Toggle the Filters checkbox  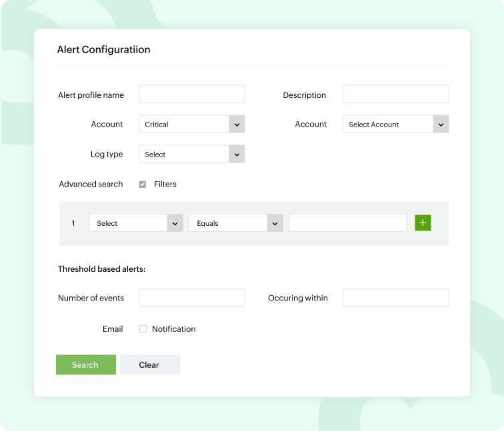click(x=143, y=185)
